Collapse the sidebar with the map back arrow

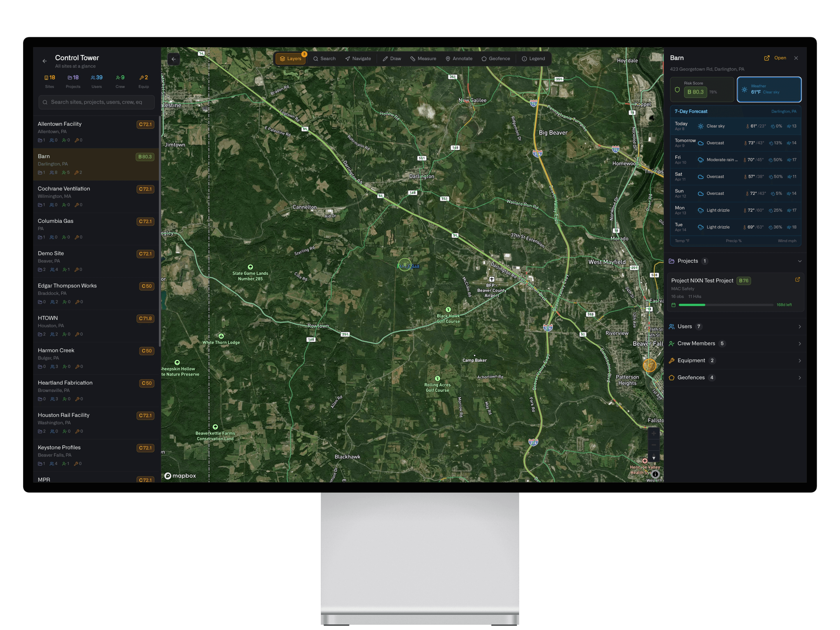(x=173, y=59)
